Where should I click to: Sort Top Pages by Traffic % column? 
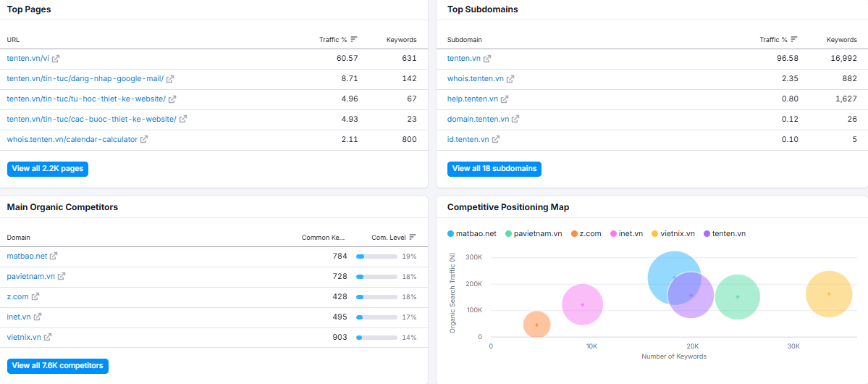(x=338, y=39)
